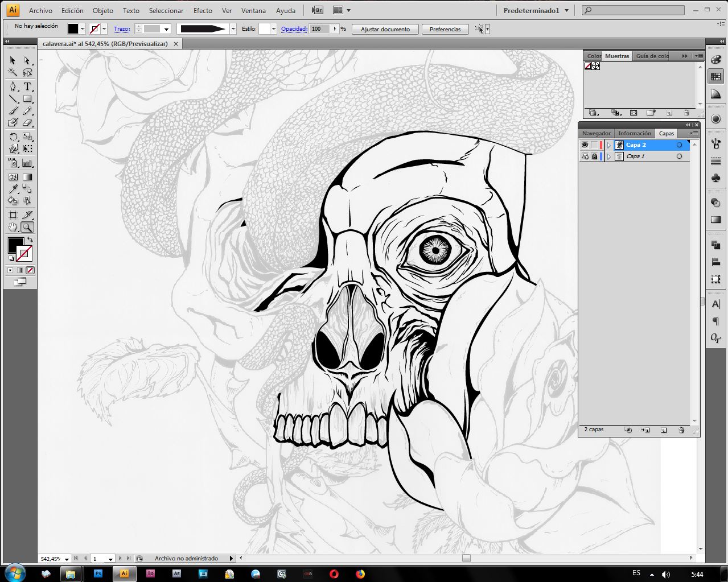Viewport: 728px width, 582px height.
Task: Click the Ajustar documento button
Action: (385, 29)
